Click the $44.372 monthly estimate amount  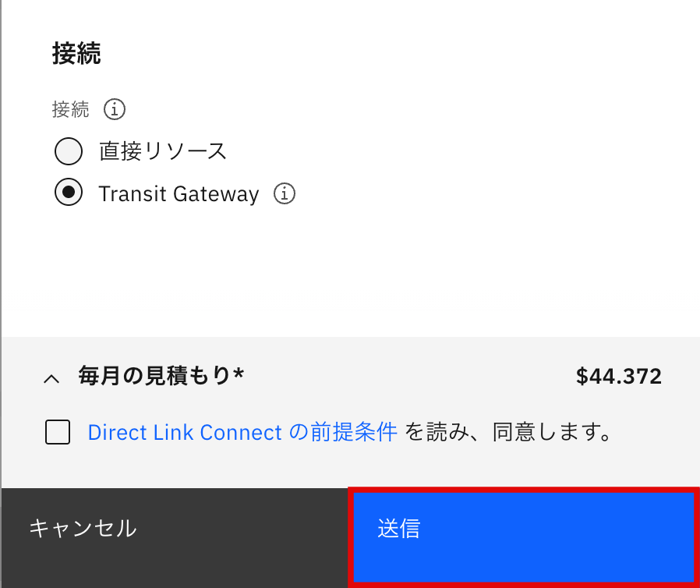click(619, 377)
